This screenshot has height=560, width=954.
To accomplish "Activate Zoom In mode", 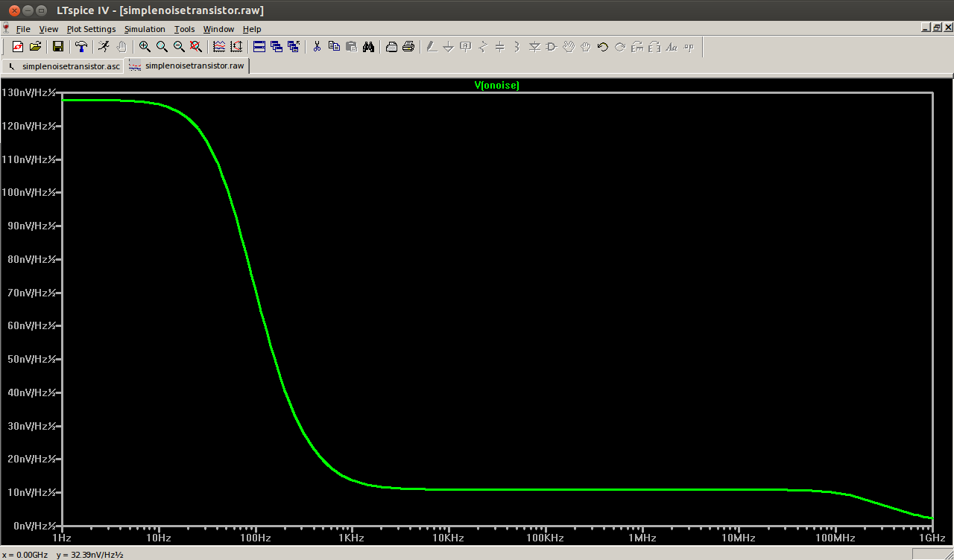I will pos(145,46).
